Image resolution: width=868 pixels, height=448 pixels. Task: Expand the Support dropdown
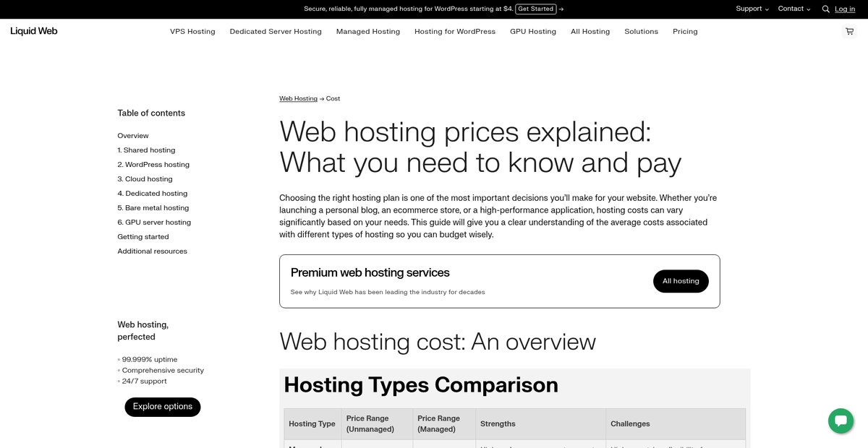coord(752,9)
